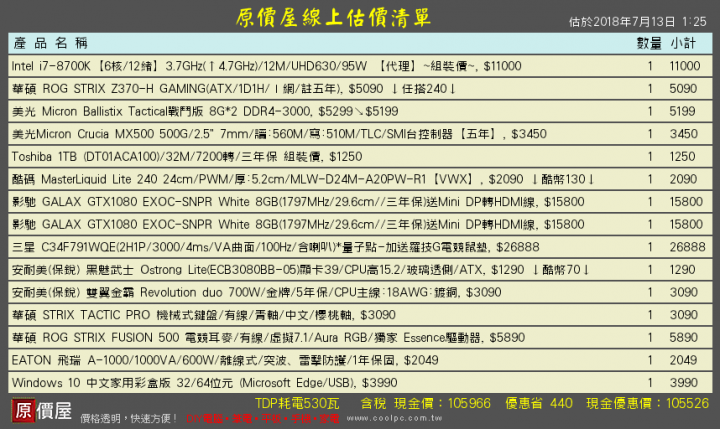Select the Micron Ballistix Tactical DDR4-3000 row
This screenshot has width=720, height=429.
[360, 111]
